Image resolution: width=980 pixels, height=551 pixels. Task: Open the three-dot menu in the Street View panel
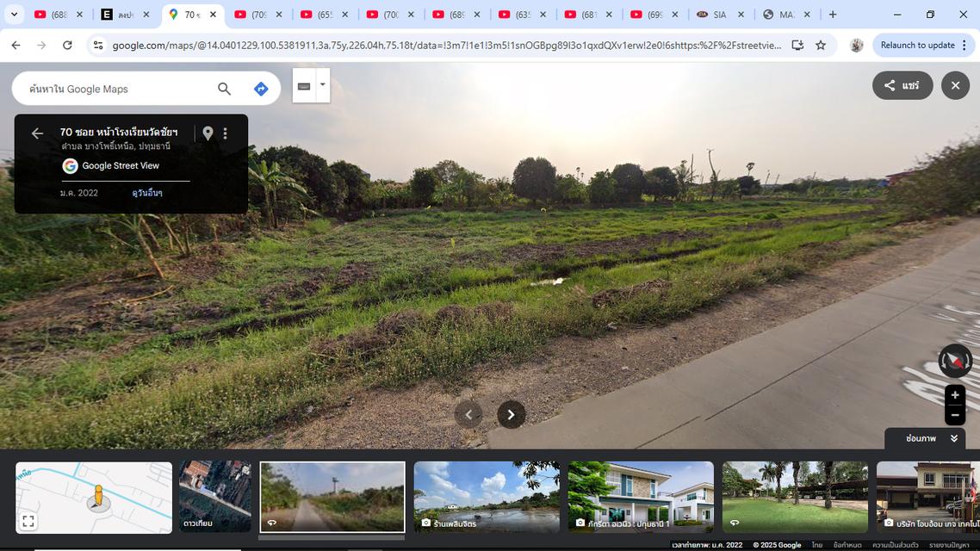pyautogui.click(x=226, y=133)
